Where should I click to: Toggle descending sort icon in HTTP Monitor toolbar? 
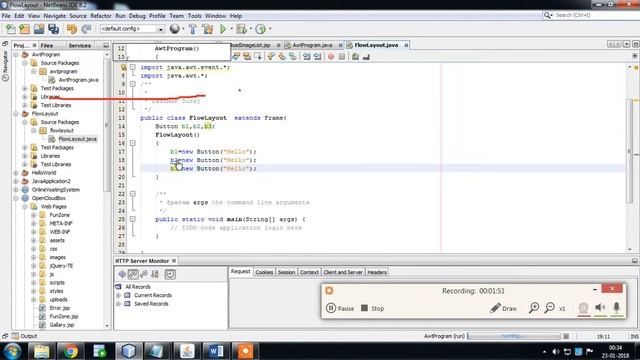click(155, 274)
